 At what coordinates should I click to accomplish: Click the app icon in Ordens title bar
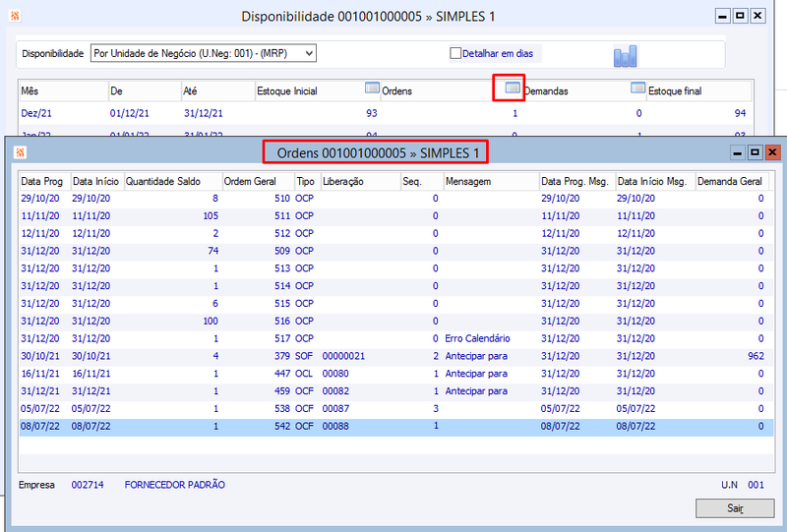[x=20, y=152]
